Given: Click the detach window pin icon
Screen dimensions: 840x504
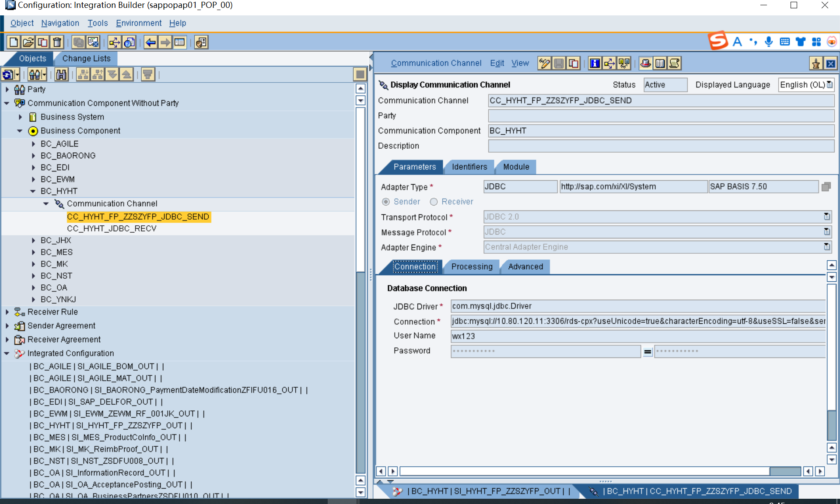Looking at the screenshot, I should (816, 64).
